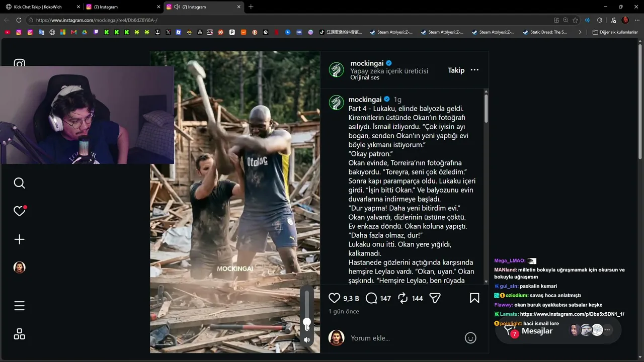
Task: Open the Instagram logo home link
Action: 19,64
